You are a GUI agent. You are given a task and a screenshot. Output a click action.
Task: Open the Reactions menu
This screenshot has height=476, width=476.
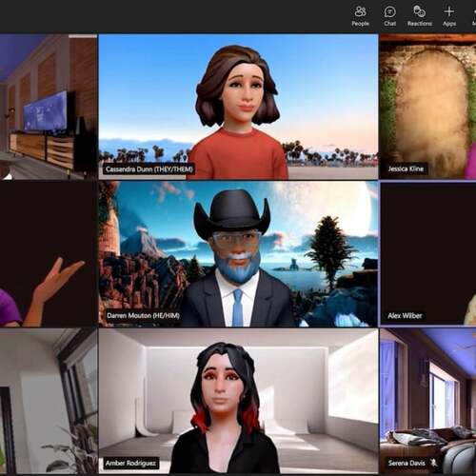click(420, 16)
